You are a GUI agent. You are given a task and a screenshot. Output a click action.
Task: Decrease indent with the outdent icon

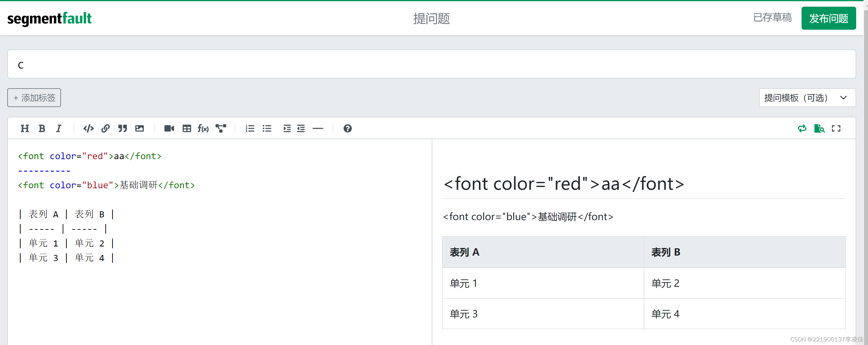[x=301, y=128]
